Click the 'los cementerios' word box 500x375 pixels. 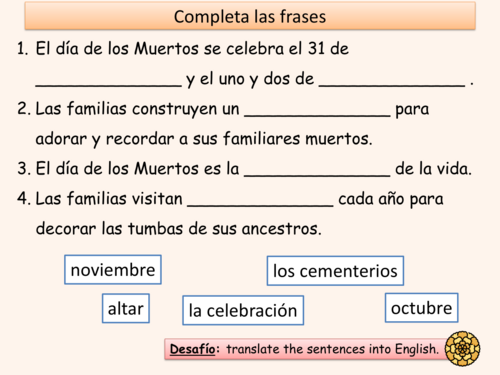[x=335, y=271]
